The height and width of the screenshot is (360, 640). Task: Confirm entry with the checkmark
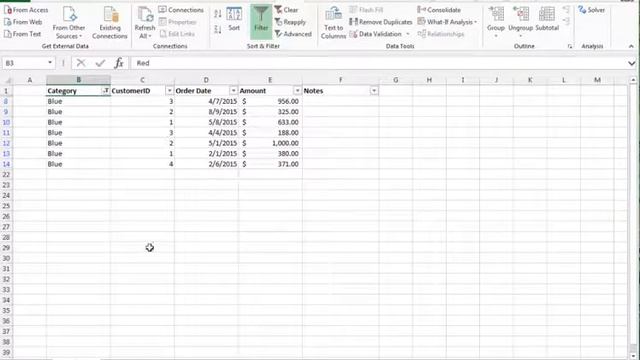(x=100, y=63)
